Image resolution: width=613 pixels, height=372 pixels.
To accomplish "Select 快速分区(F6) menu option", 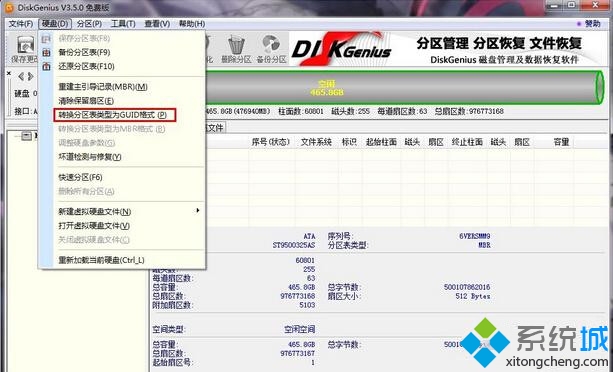I will coord(80,177).
